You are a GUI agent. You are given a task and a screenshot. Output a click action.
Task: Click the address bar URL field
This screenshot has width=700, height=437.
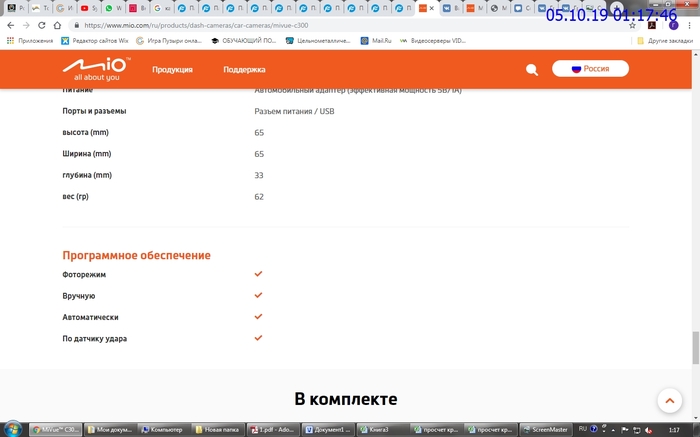point(300,25)
